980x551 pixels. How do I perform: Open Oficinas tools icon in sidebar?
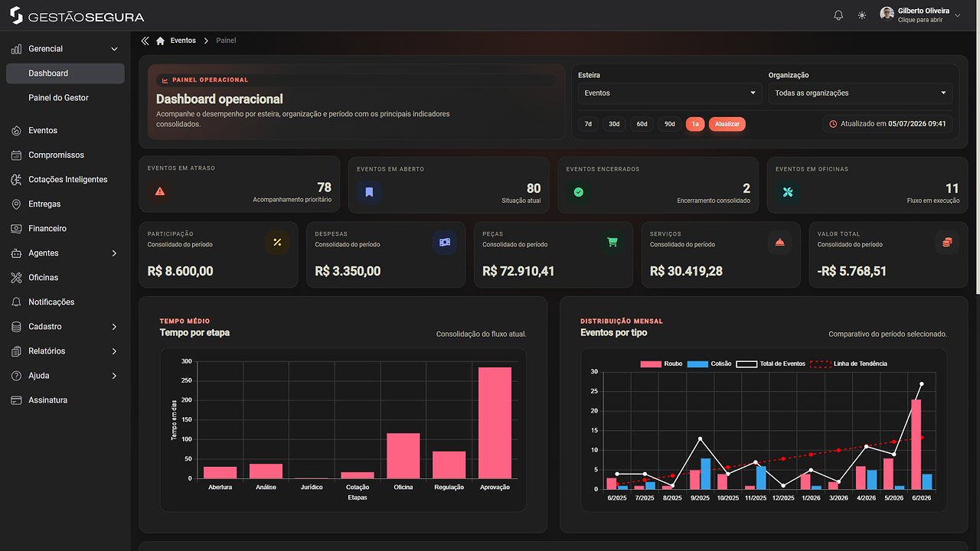[16, 278]
